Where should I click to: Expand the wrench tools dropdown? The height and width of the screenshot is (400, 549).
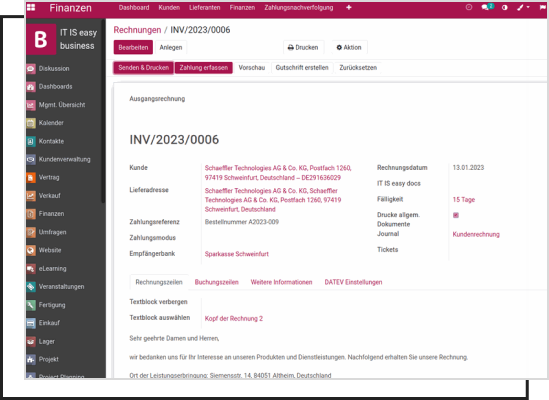(523, 7)
